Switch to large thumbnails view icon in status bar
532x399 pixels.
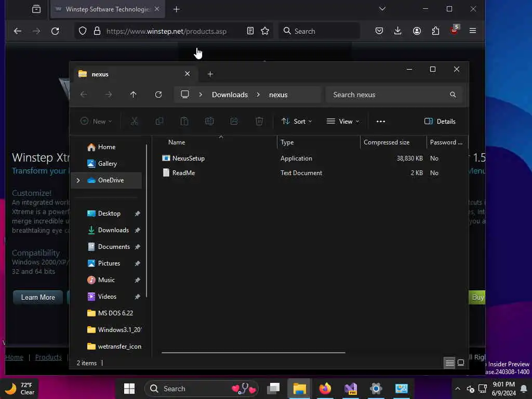click(x=461, y=363)
